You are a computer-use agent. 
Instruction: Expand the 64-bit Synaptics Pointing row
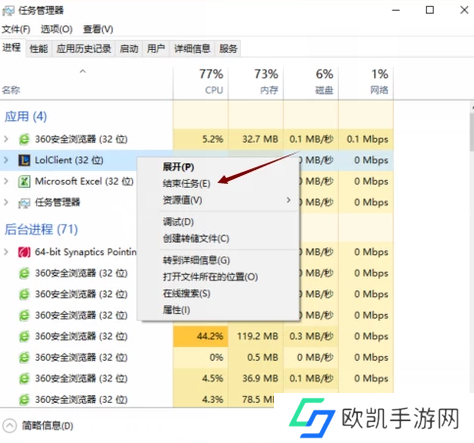click(x=6, y=252)
